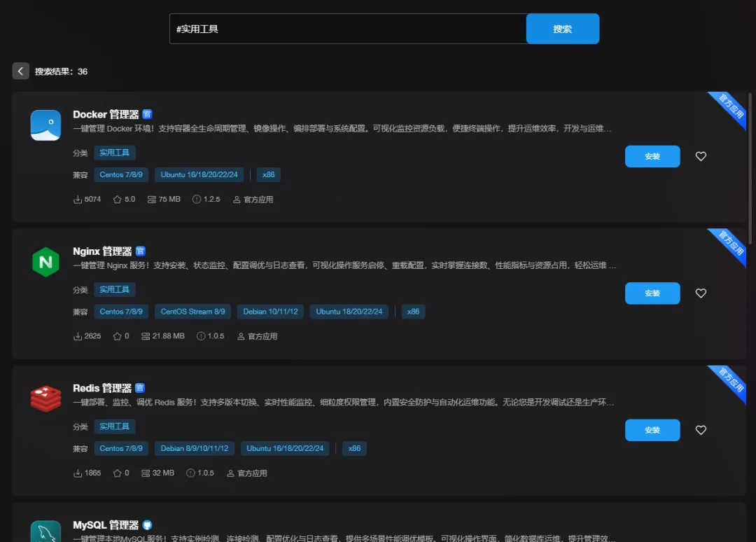Click the size icon beside 32 MB
The image size is (756, 542).
pyautogui.click(x=145, y=473)
